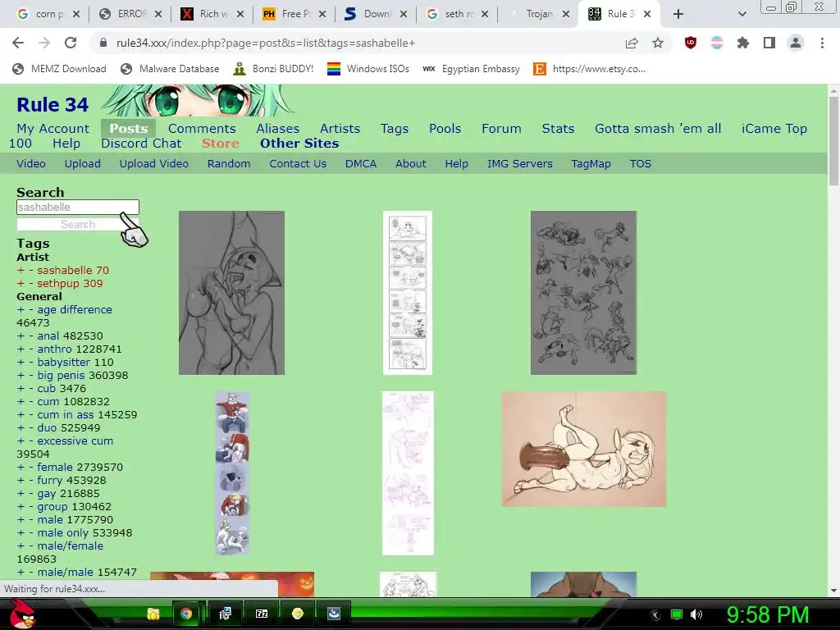Open the Egyptian Embassy bookmark
This screenshot has height=630, width=840.
(472, 69)
